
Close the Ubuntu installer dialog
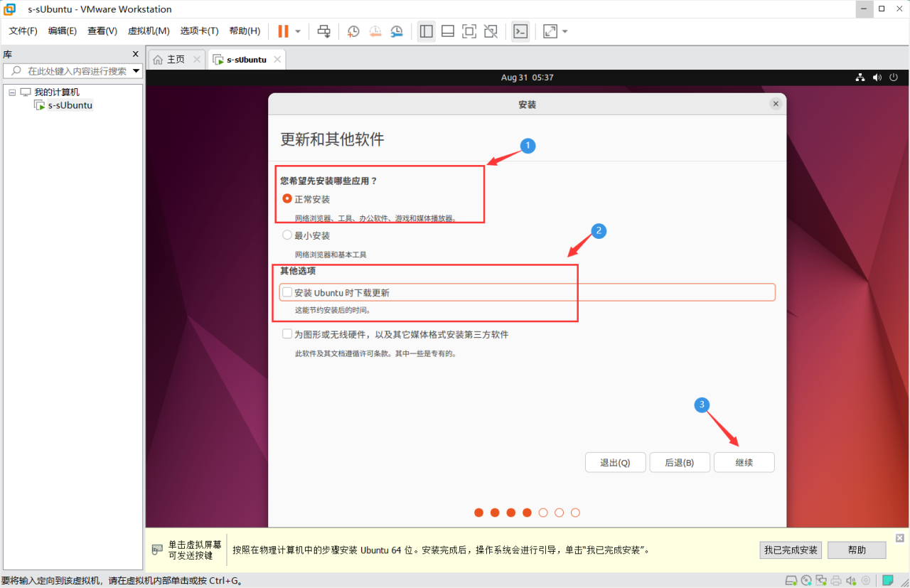(x=776, y=104)
